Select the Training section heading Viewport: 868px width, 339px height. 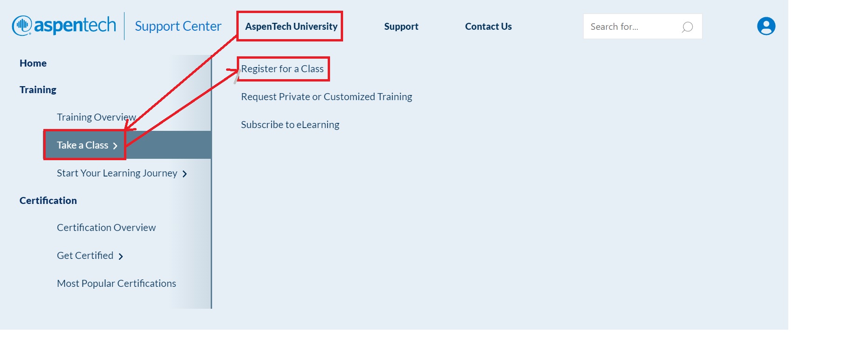tap(38, 90)
